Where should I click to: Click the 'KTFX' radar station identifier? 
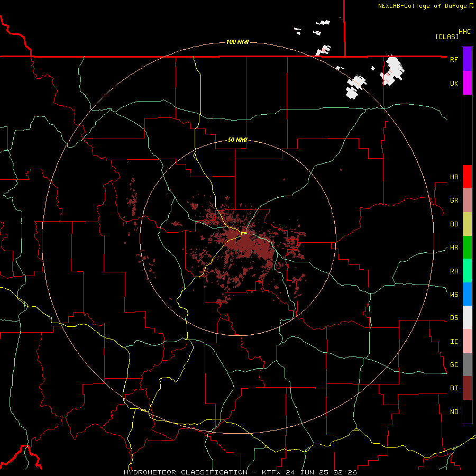tap(272, 472)
